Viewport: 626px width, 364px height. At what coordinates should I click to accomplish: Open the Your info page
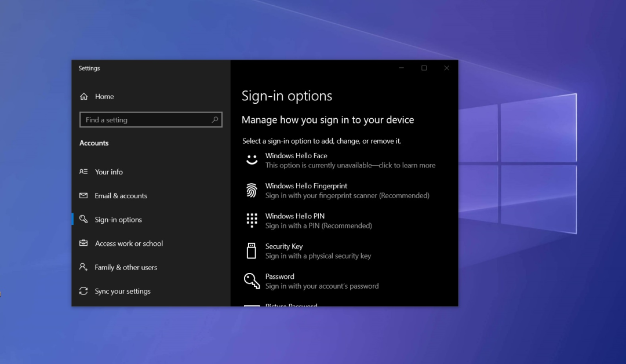(109, 172)
